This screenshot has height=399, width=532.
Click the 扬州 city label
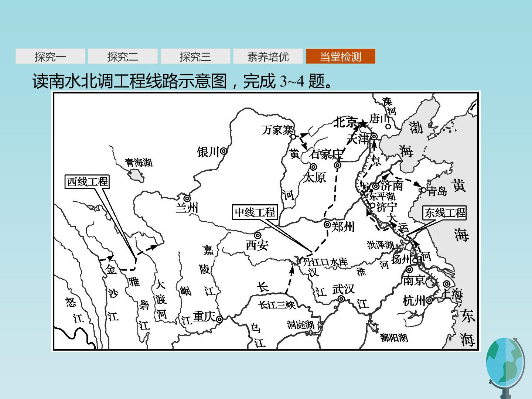click(x=401, y=259)
